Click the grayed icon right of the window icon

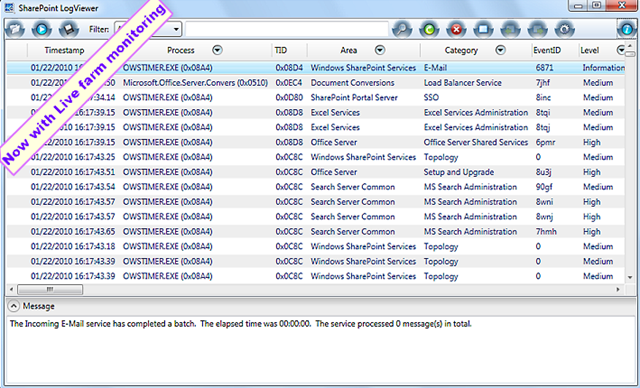click(511, 29)
